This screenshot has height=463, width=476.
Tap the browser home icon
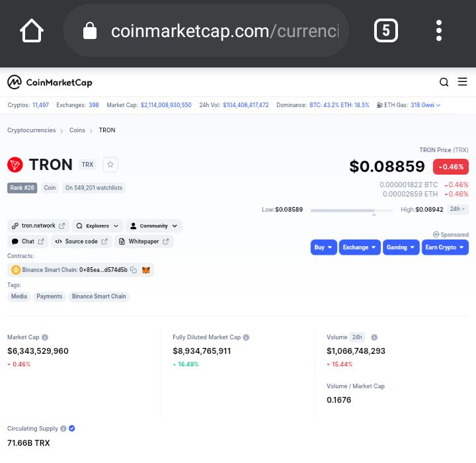tap(32, 30)
